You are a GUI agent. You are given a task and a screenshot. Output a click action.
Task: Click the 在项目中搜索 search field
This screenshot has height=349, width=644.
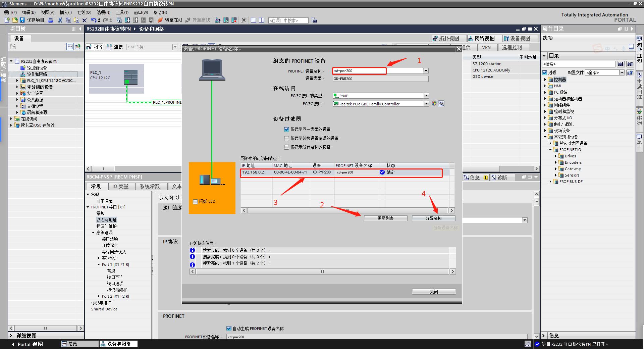click(x=288, y=20)
